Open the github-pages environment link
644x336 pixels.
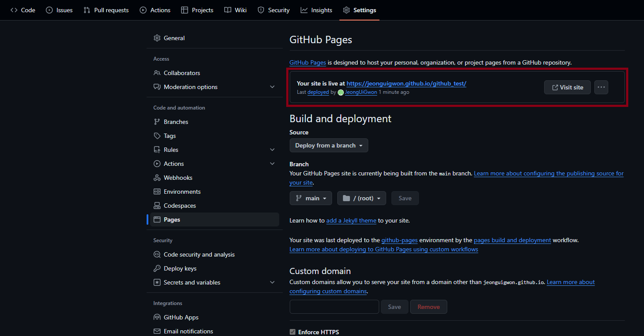400,240
